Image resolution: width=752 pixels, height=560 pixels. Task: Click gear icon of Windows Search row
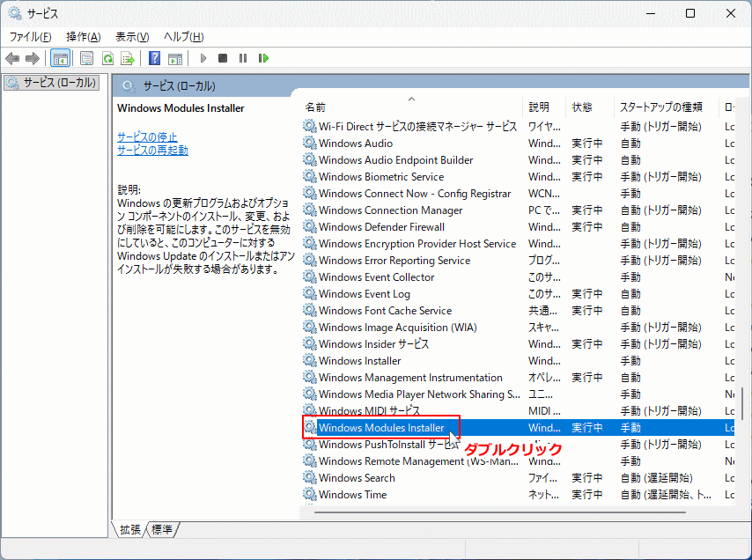(310, 477)
